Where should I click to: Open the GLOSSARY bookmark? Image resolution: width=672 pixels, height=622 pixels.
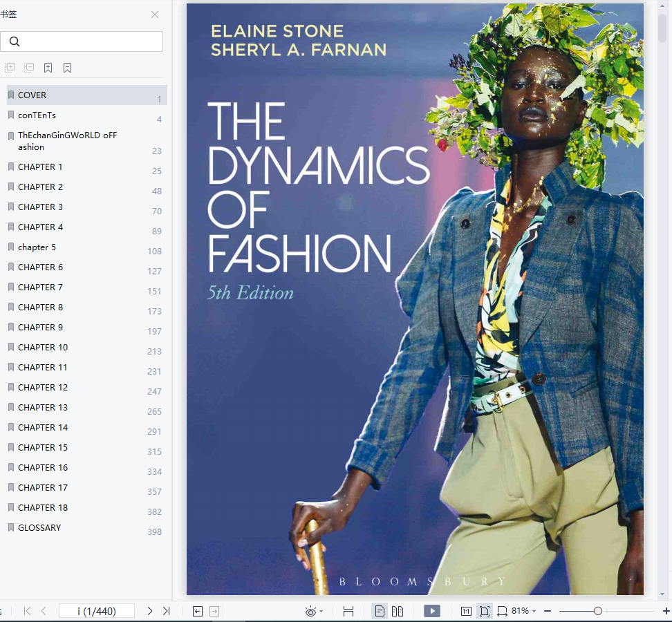pyautogui.click(x=87, y=528)
